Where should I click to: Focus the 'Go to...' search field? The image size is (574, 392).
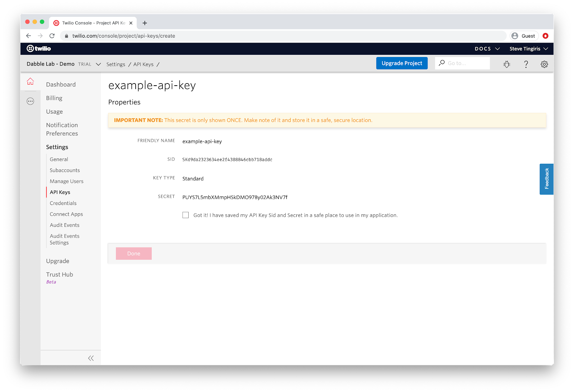point(462,63)
